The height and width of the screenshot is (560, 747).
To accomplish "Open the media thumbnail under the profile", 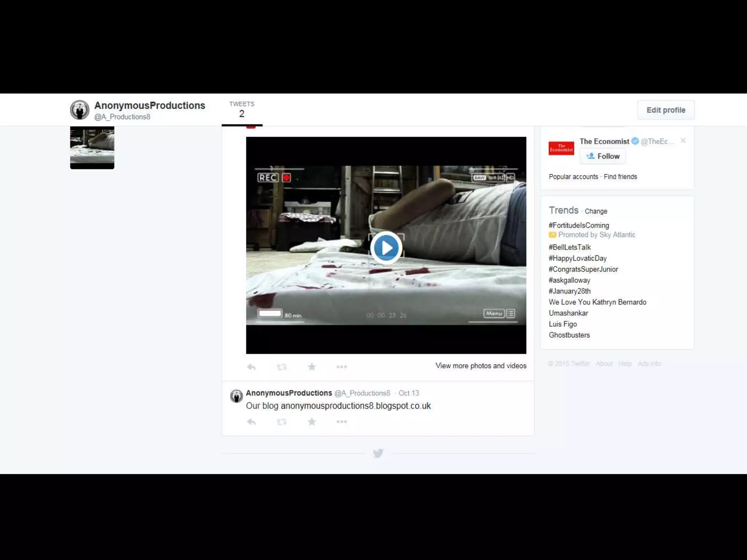I will [92, 147].
